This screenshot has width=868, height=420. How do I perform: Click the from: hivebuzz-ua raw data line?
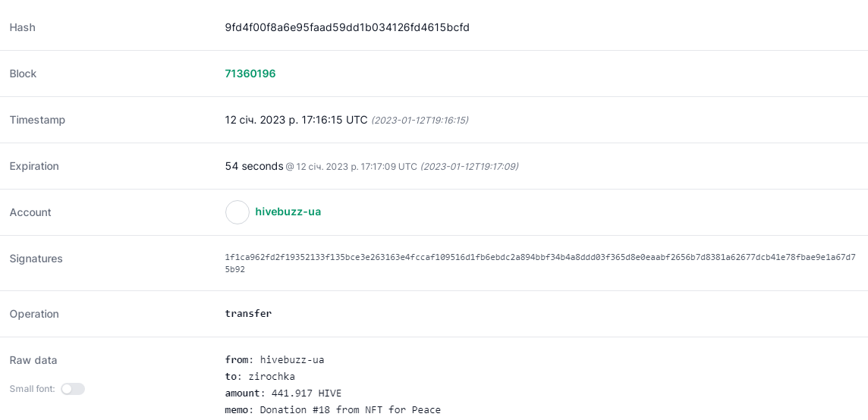(275, 360)
